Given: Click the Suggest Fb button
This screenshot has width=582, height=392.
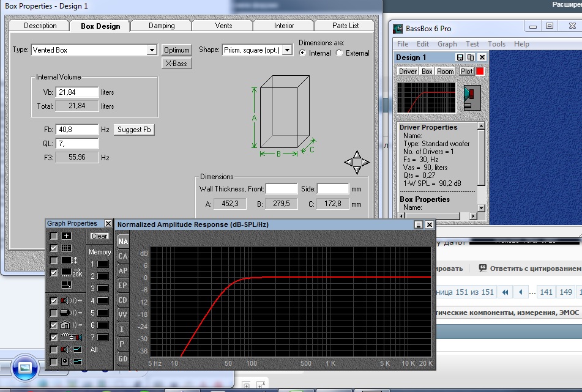Looking at the screenshot, I should pos(135,130).
